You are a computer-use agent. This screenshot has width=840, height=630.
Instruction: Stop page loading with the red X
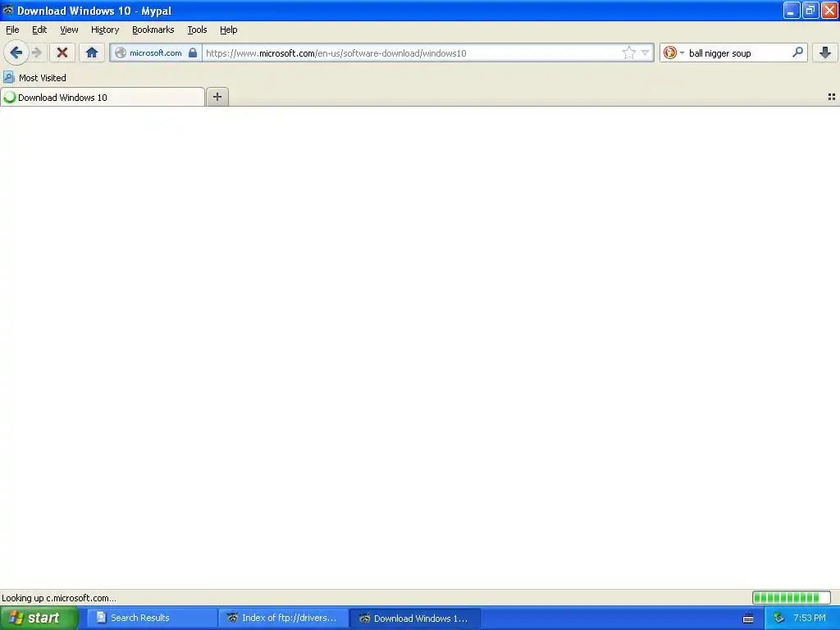click(62, 52)
